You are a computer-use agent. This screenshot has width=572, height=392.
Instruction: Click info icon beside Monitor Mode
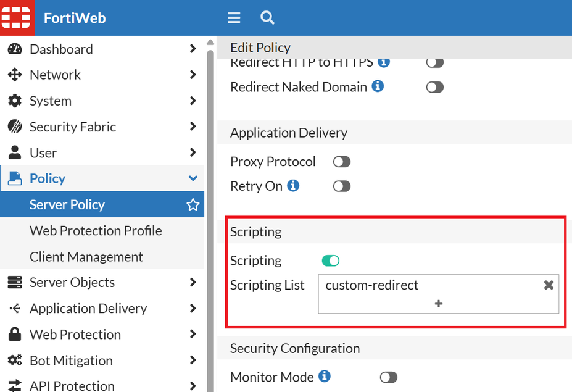[325, 376]
